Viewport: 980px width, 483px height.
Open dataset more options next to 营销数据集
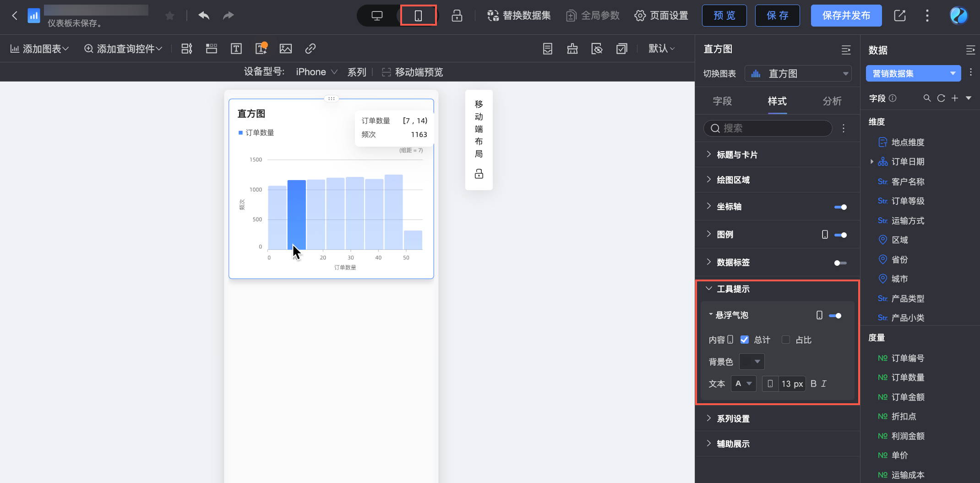point(971,72)
